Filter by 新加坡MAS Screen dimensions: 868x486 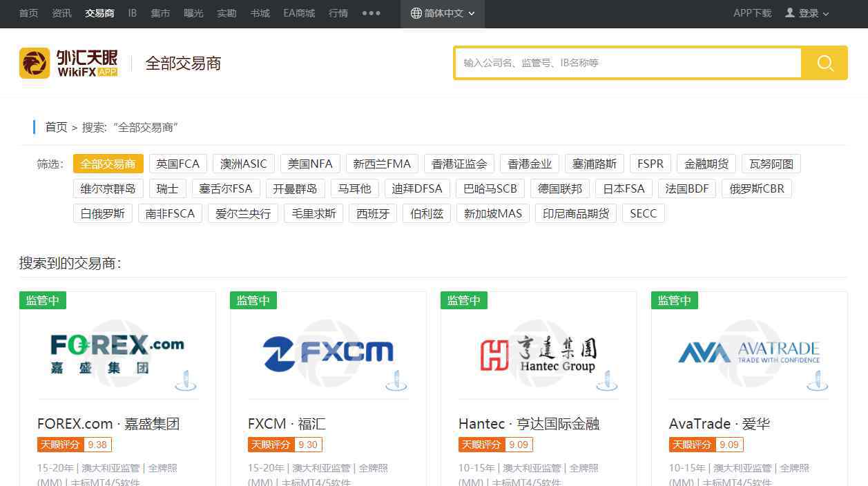[493, 213]
